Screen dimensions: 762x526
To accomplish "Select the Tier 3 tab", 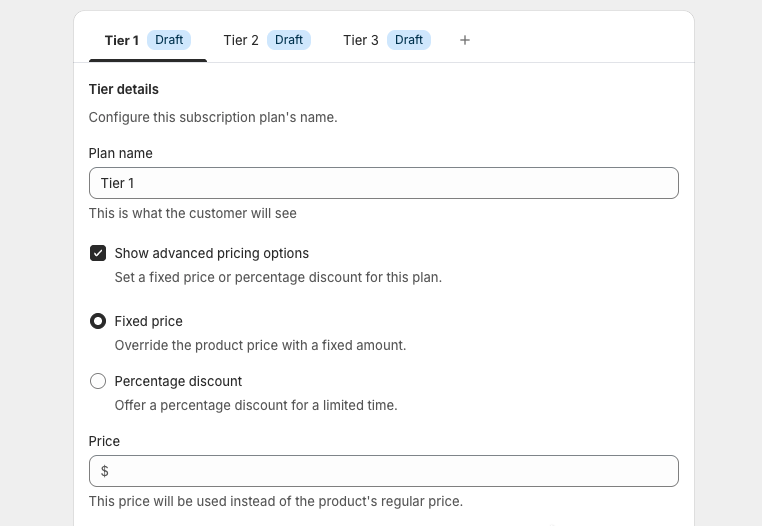I will (x=361, y=40).
